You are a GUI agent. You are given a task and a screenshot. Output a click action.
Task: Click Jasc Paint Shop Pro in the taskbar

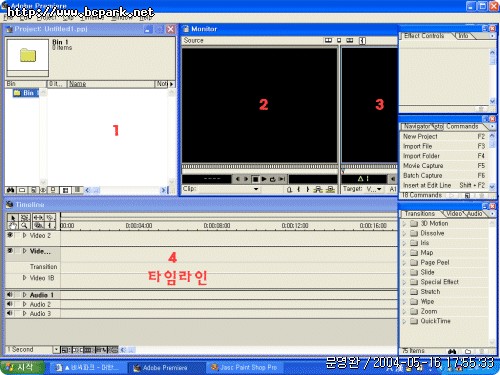tap(245, 368)
